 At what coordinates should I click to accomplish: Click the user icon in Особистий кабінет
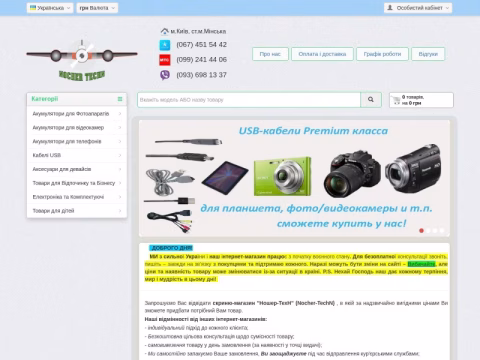(390, 7)
